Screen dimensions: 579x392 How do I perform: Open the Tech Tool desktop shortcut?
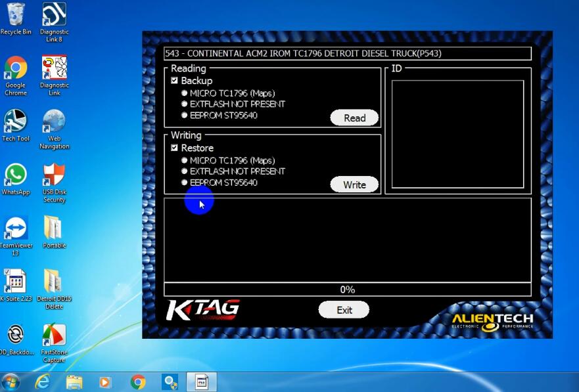pyautogui.click(x=16, y=125)
